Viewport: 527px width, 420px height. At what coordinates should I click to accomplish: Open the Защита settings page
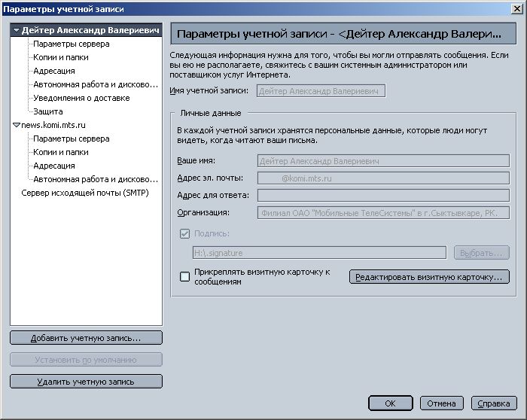47,111
